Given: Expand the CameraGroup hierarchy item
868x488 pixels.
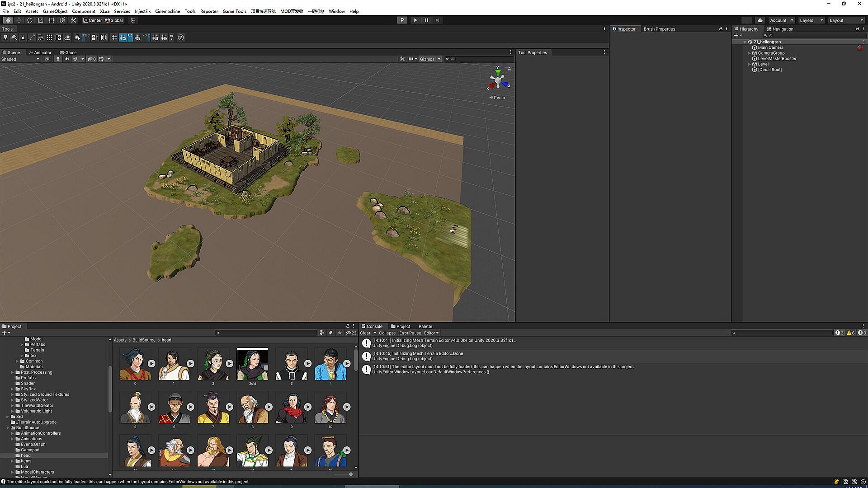Looking at the screenshot, I should [750, 53].
